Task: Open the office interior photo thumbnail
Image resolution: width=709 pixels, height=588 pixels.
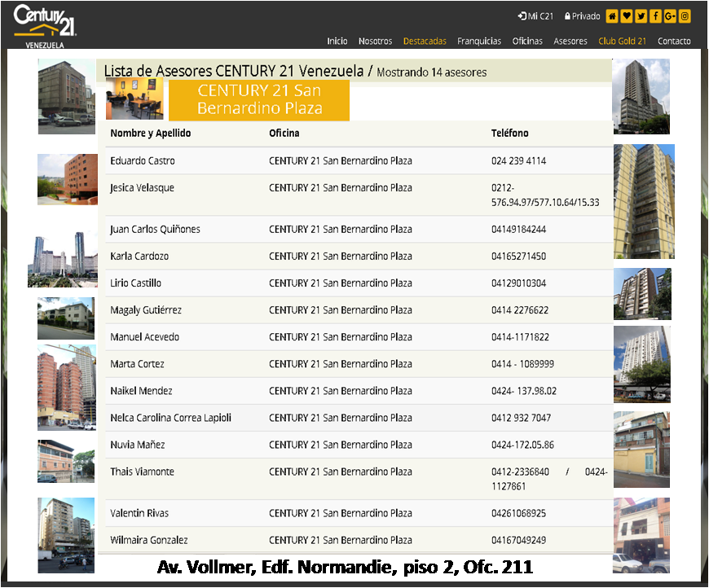Action: pyautogui.click(x=134, y=99)
